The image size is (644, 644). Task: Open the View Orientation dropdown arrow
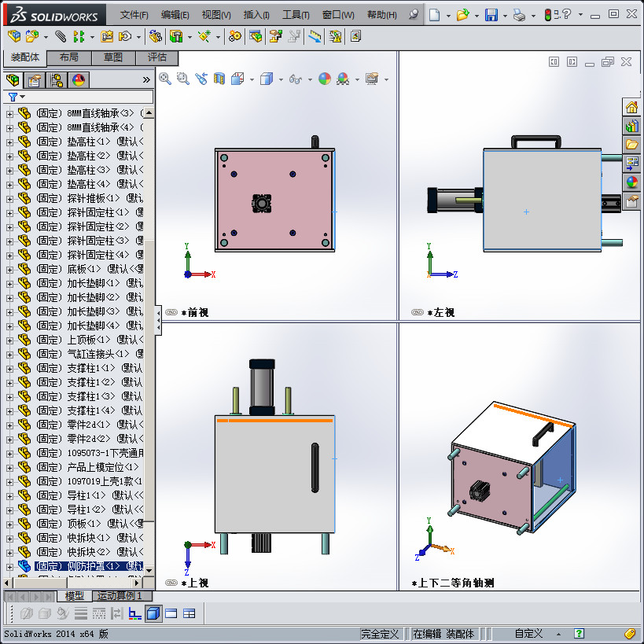(252, 79)
